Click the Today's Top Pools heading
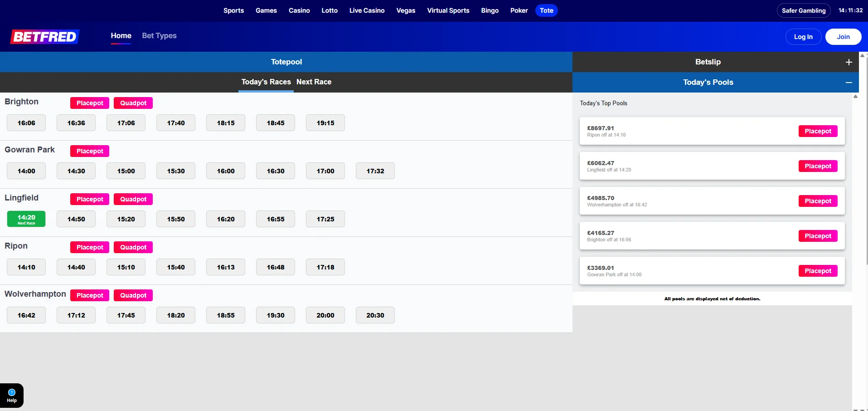 [x=603, y=103]
